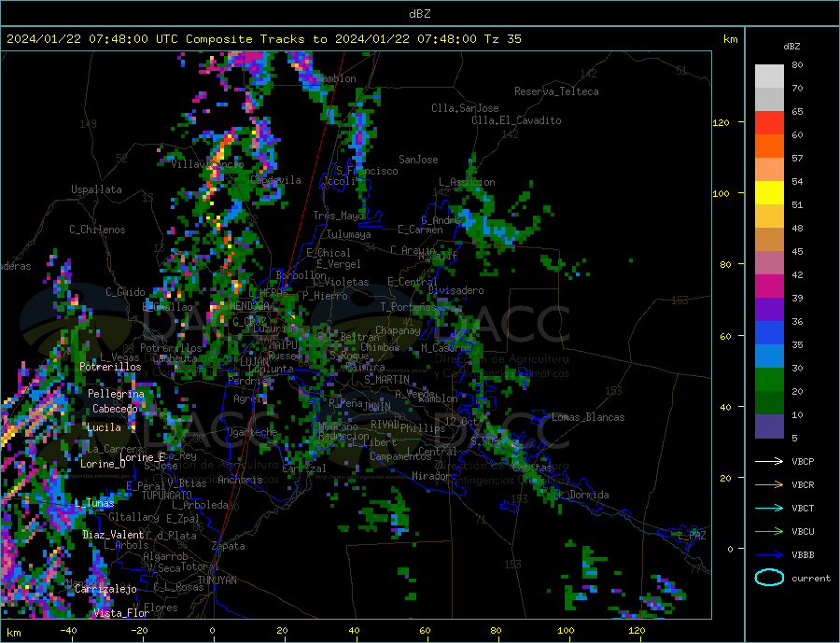The image size is (840, 643).
Task: Click the 'S_Francisco' map label
Action: click(367, 171)
